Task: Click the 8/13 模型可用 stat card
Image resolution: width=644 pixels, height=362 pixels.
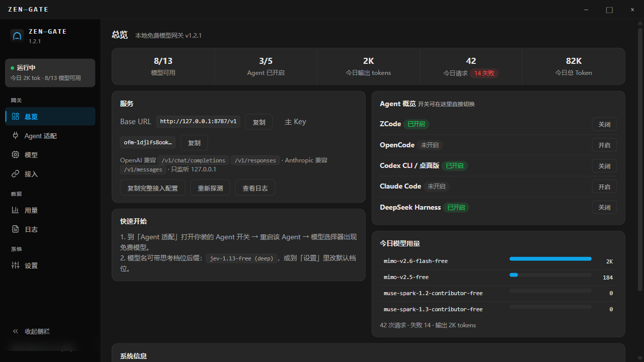Action: point(163,66)
